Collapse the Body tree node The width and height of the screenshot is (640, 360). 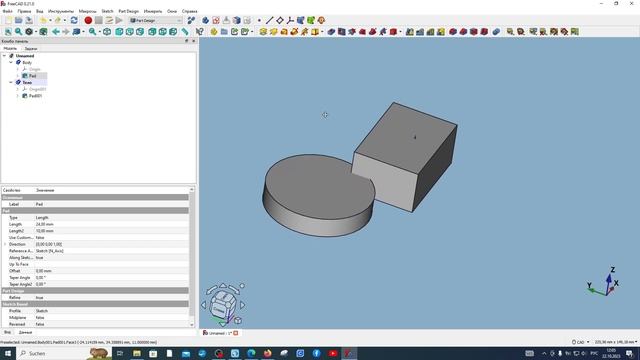11,62
